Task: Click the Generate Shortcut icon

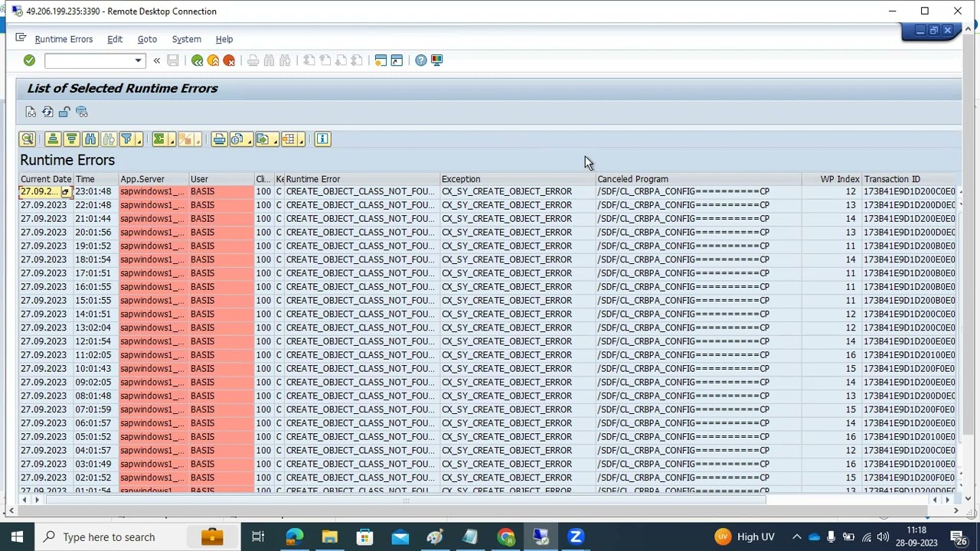Action: (x=397, y=60)
